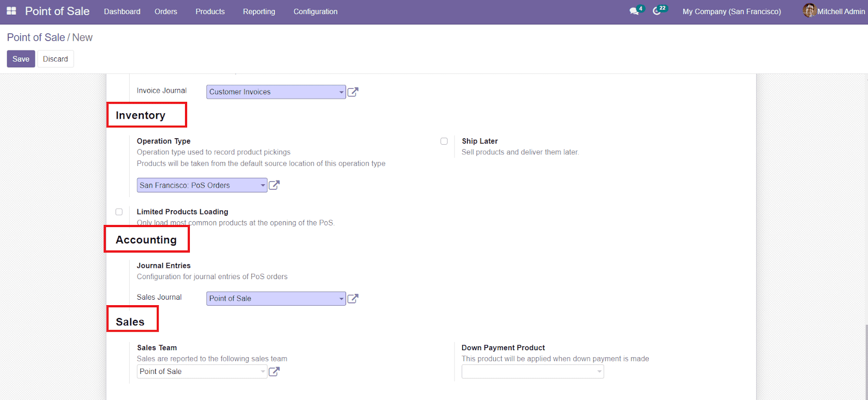Open Mitchell Admin user menu
The height and width of the screenshot is (400, 868).
[x=834, y=11]
